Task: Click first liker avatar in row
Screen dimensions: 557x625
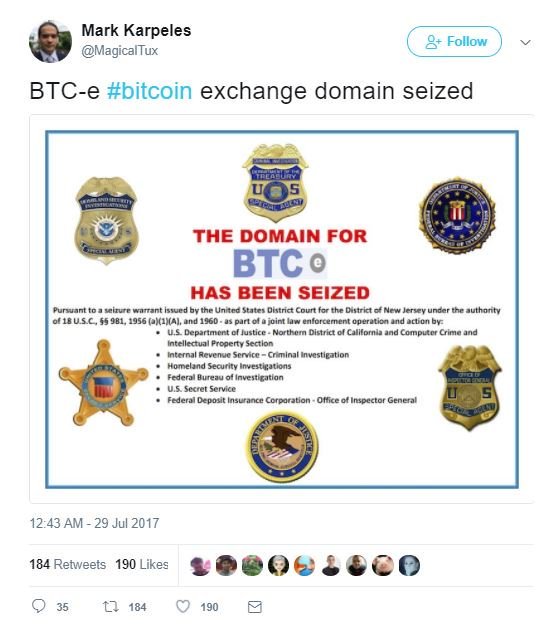Action: coord(200,565)
